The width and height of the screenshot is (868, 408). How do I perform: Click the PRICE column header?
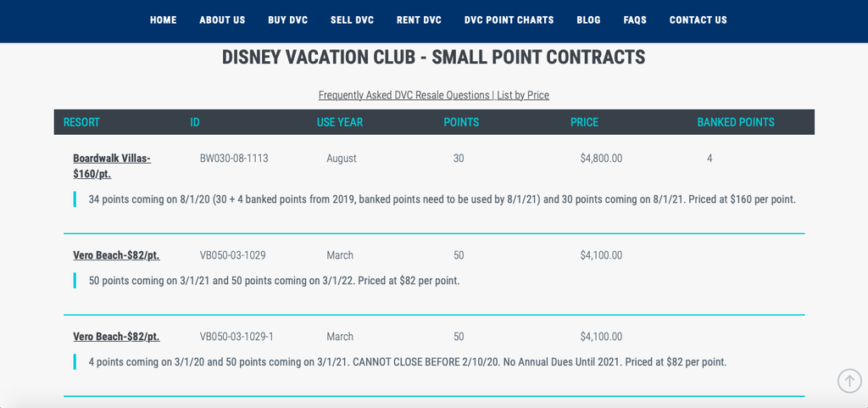point(585,122)
